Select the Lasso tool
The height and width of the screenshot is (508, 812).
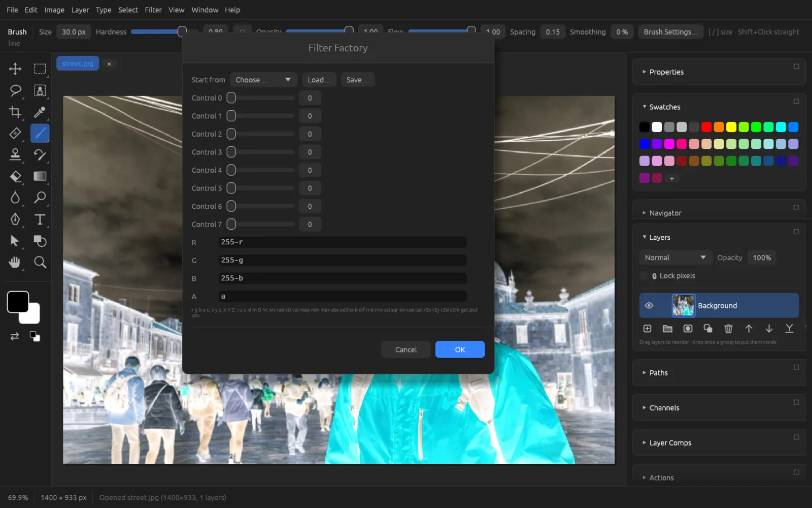tap(15, 90)
